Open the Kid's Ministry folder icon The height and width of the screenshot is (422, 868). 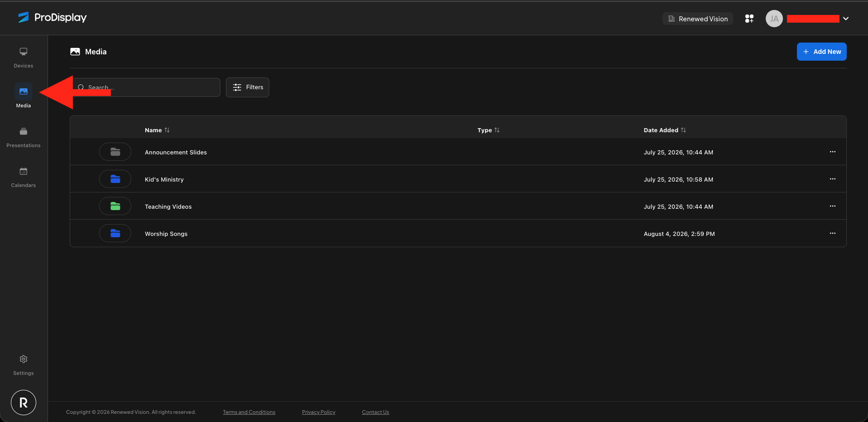[x=115, y=179]
